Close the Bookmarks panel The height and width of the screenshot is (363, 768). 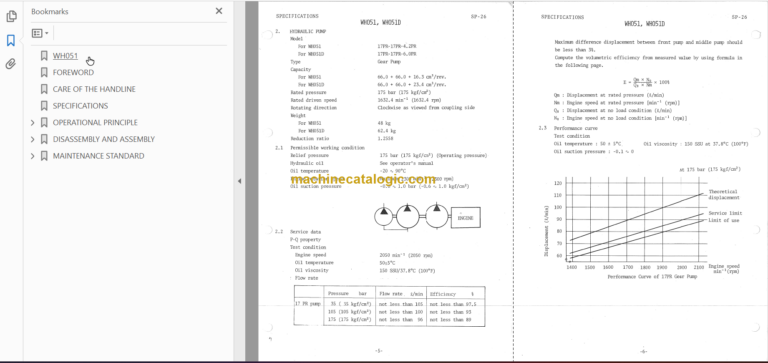coord(219,11)
